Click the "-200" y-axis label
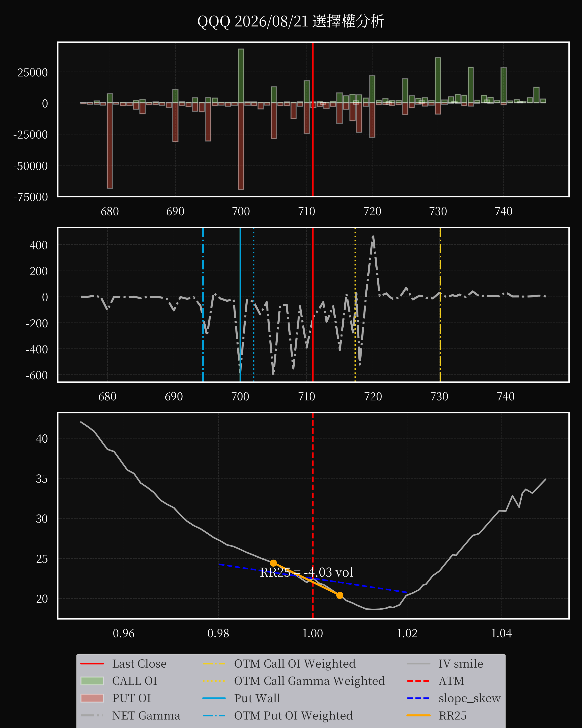This screenshot has height=728, width=582. 37,323
